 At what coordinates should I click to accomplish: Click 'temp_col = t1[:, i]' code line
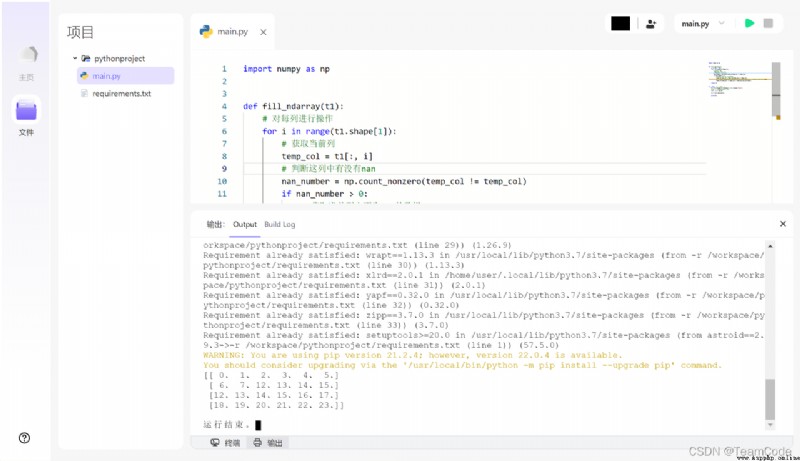click(327, 157)
